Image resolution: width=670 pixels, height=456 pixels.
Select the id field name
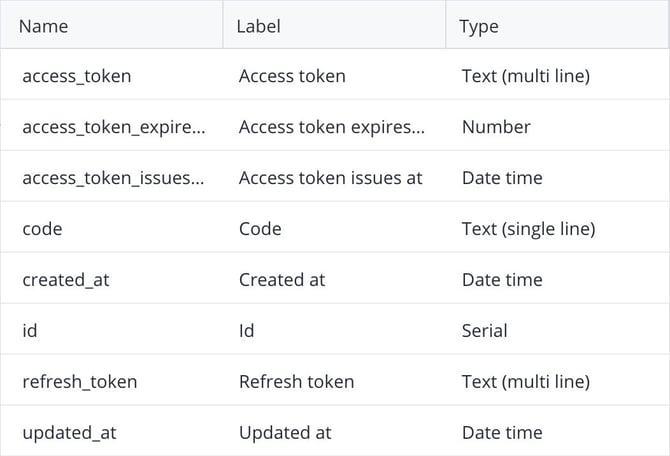tap(29, 331)
